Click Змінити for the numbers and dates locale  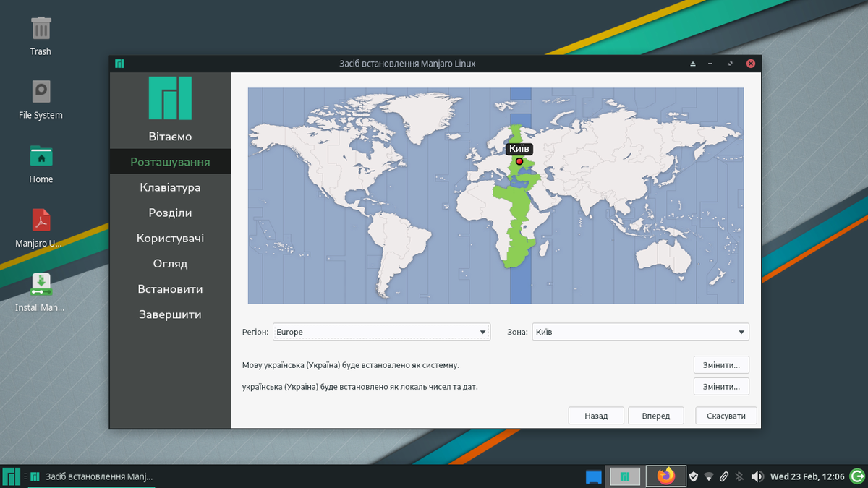pos(721,387)
